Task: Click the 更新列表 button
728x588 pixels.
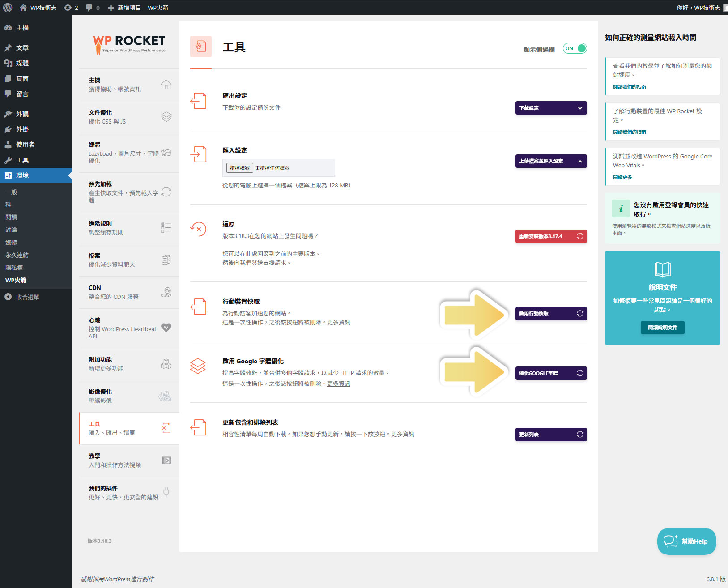Action: pyautogui.click(x=551, y=435)
